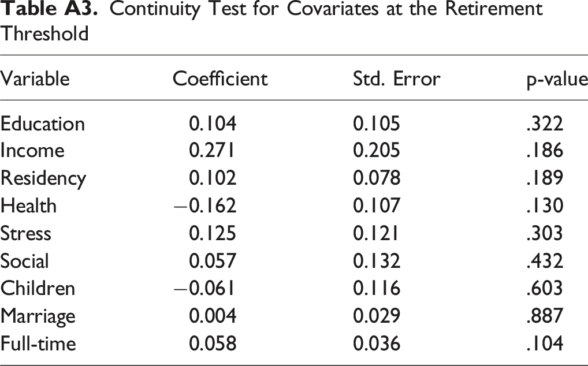Click the Marriage row label
The height and width of the screenshot is (366, 588).
coord(38,317)
